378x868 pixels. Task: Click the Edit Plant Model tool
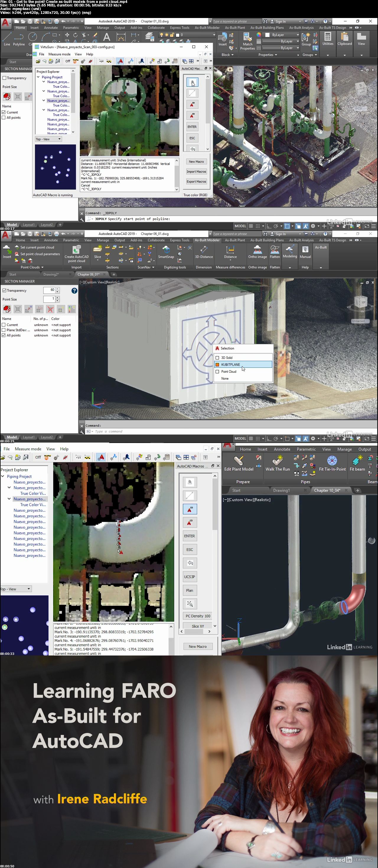click(239, 463)
